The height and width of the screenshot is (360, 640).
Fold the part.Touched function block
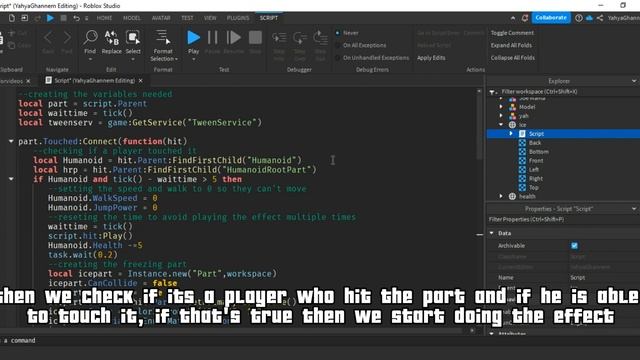point(11,141)
